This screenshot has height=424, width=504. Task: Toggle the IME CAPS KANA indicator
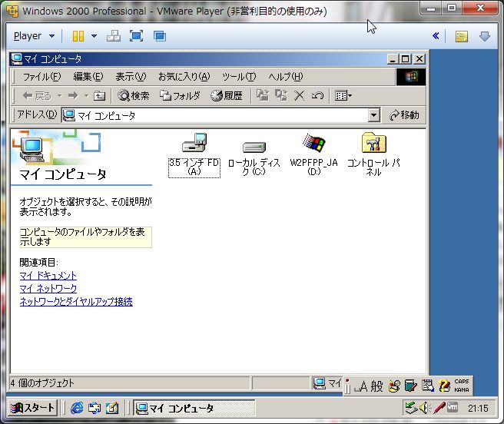[462, 386]
